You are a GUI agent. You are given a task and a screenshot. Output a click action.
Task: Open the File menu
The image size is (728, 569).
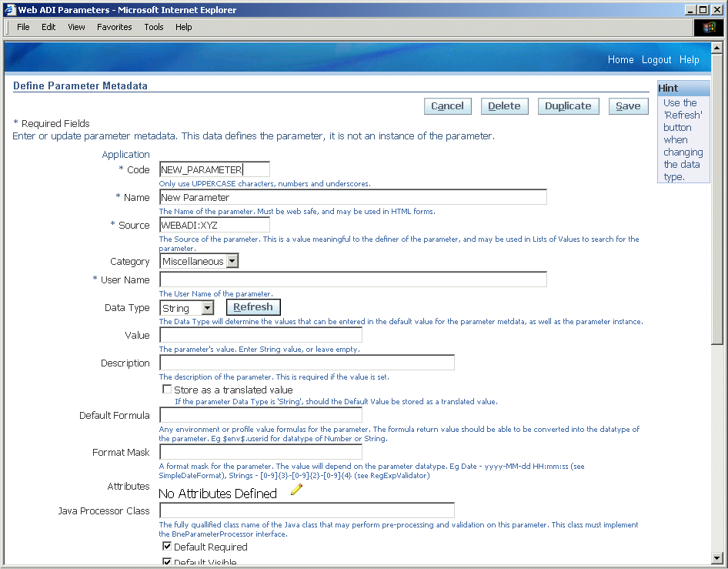click(23, 27)
